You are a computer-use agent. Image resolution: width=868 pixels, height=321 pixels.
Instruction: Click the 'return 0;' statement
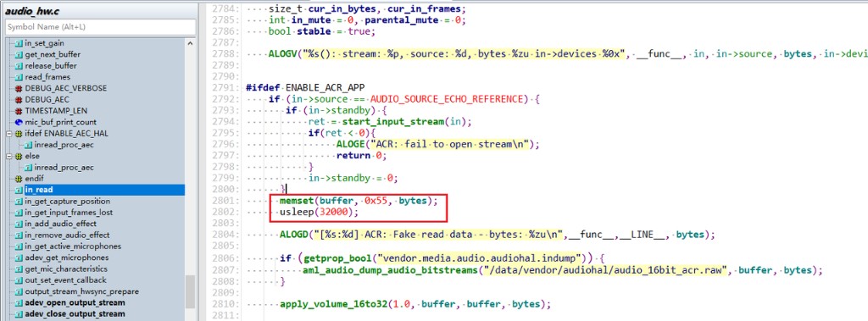click(x=361, y=156)
